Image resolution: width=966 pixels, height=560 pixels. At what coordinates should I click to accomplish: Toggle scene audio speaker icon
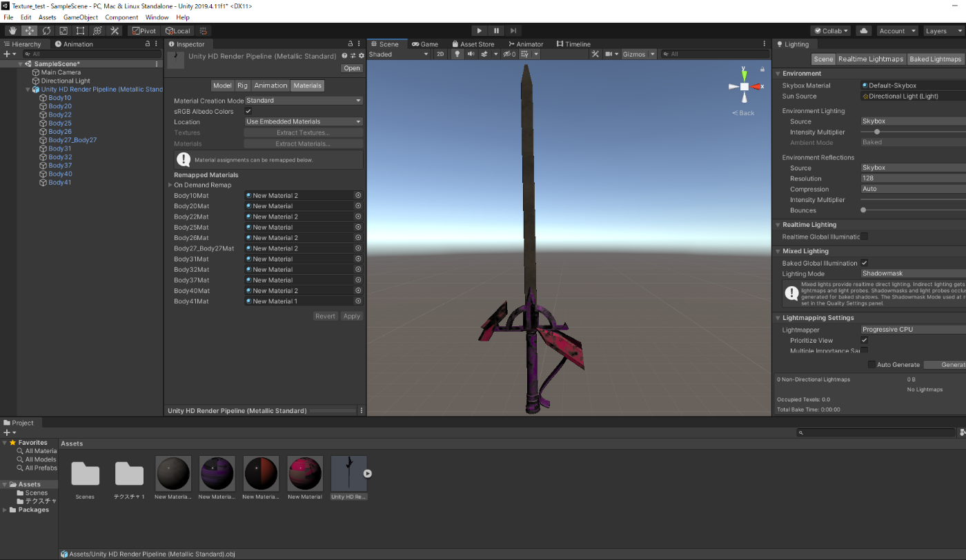click(470, 54)
